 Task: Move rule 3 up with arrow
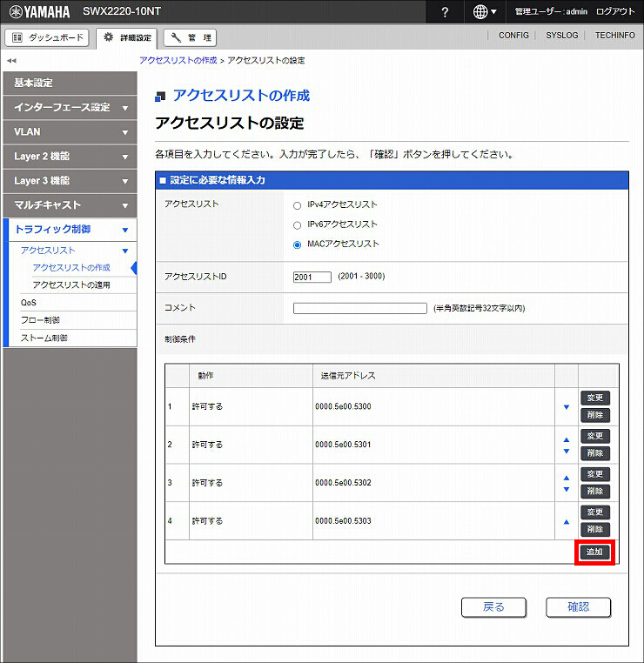[x=567, y=478]
